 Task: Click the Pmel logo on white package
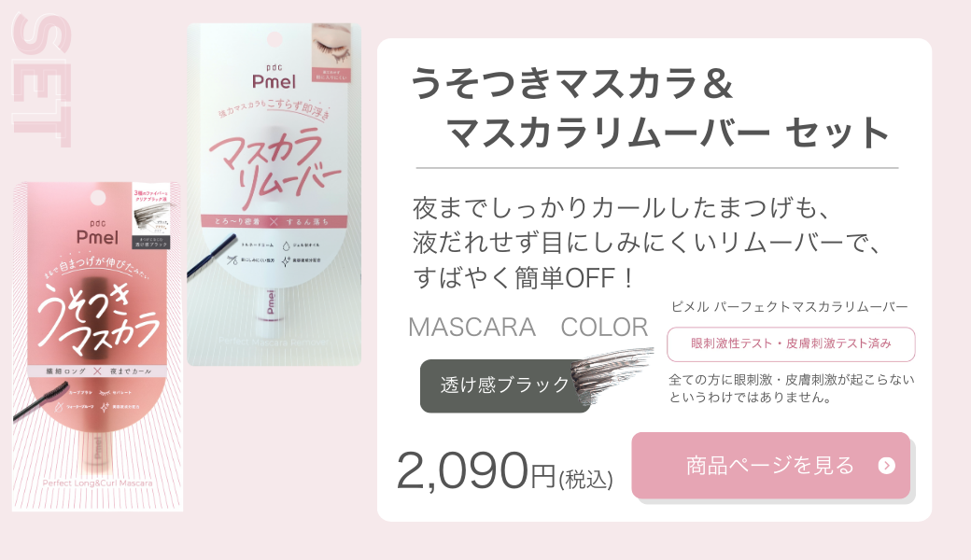coord(274,77)
